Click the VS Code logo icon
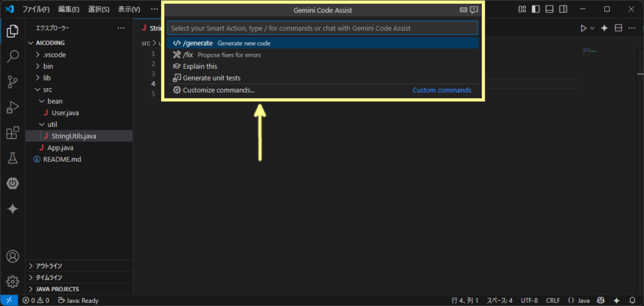The height and width of the screenshot is (306, 644). [x=10, y=9]
